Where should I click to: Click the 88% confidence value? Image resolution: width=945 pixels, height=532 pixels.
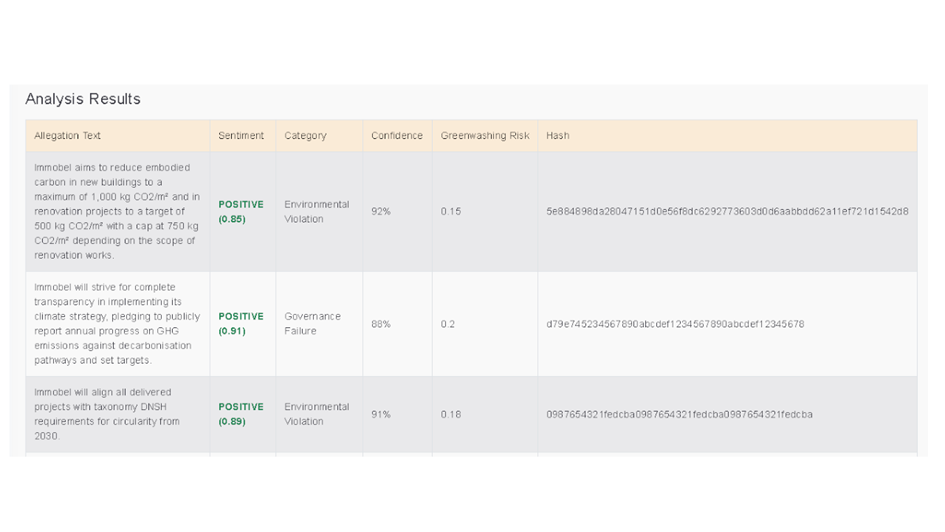381,324
